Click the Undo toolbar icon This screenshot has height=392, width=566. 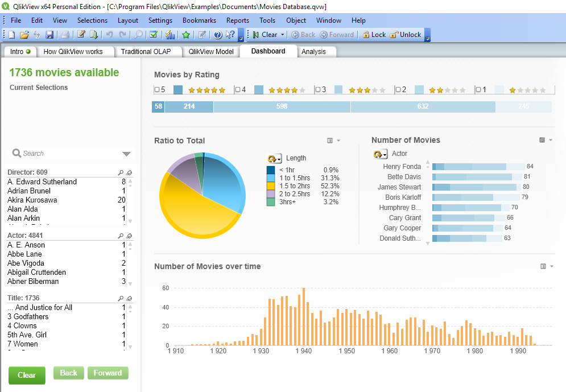109,35
